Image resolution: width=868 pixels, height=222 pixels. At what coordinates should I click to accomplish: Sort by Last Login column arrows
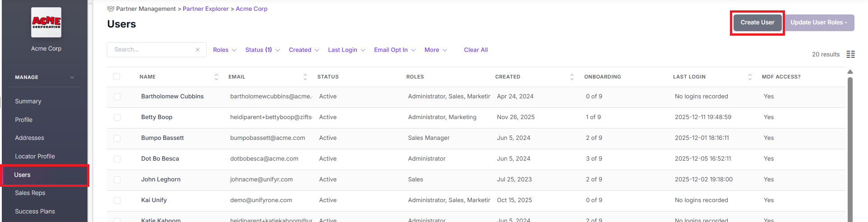[750, 77]
